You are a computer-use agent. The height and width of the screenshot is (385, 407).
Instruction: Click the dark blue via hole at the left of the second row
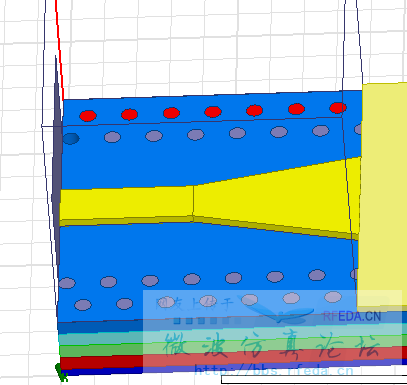pyautogui.click(x=71, y=139)
